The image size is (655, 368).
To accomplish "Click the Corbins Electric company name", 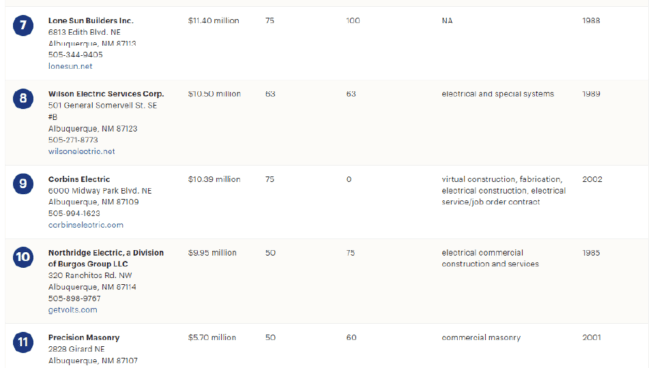I will click(79, 179).
